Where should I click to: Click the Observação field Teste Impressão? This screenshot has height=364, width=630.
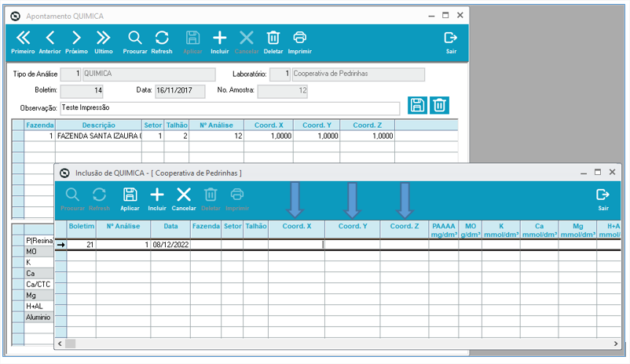click(230, 108)
